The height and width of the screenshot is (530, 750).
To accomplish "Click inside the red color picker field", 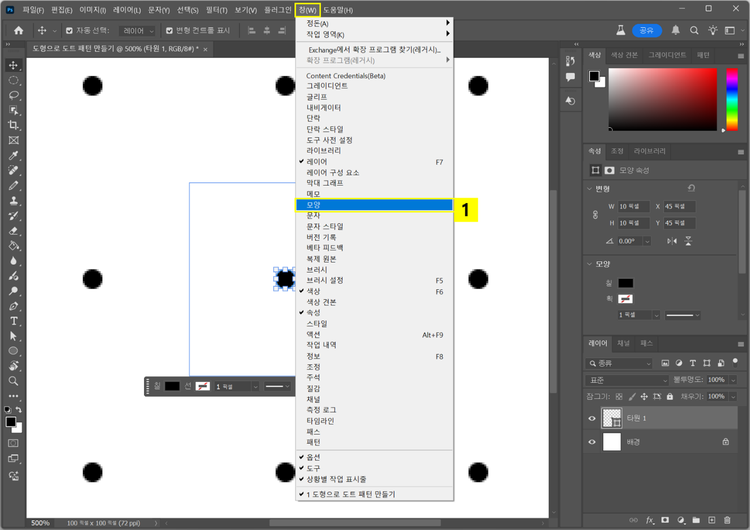I will click(x=662, y=99).
